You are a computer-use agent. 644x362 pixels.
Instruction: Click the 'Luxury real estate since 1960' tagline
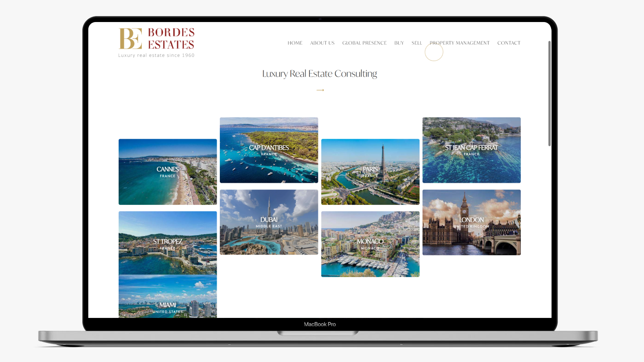point(156,55)
